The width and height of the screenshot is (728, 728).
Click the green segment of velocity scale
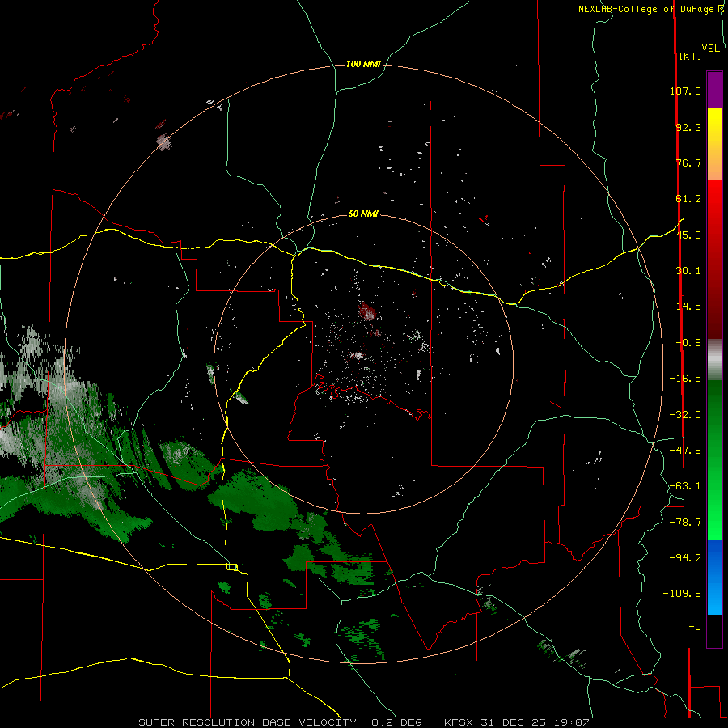714,459
